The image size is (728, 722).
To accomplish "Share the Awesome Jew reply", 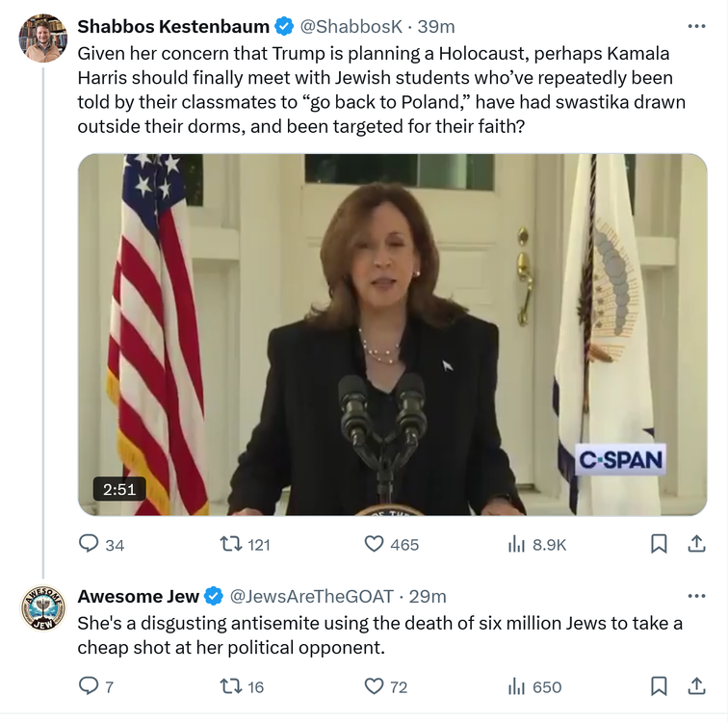I will tap(695, 686).
